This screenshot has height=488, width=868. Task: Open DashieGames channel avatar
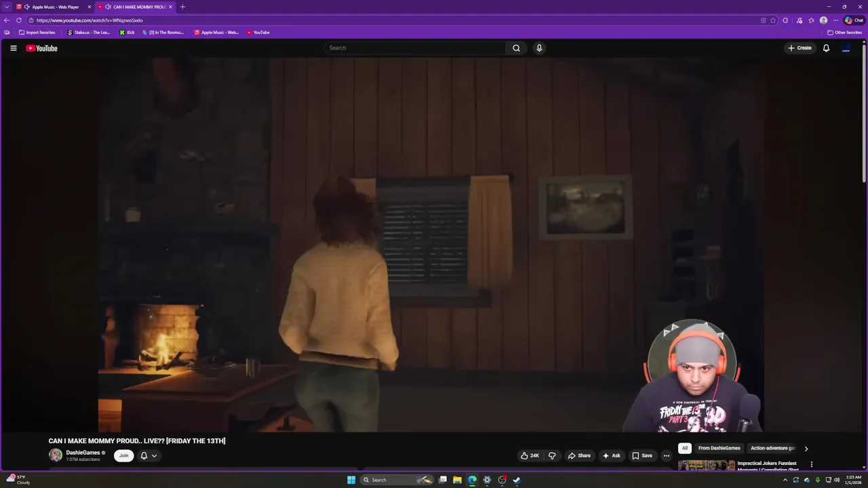coord(56,455)
